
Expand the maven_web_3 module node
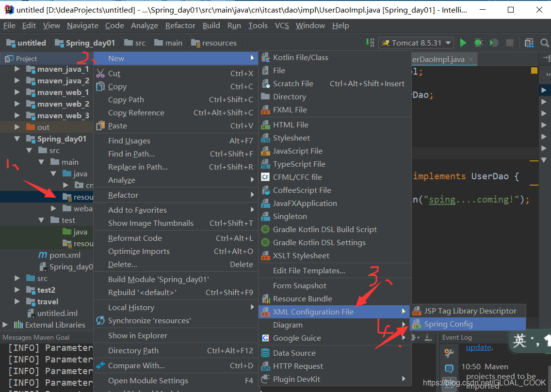point(17,115)
